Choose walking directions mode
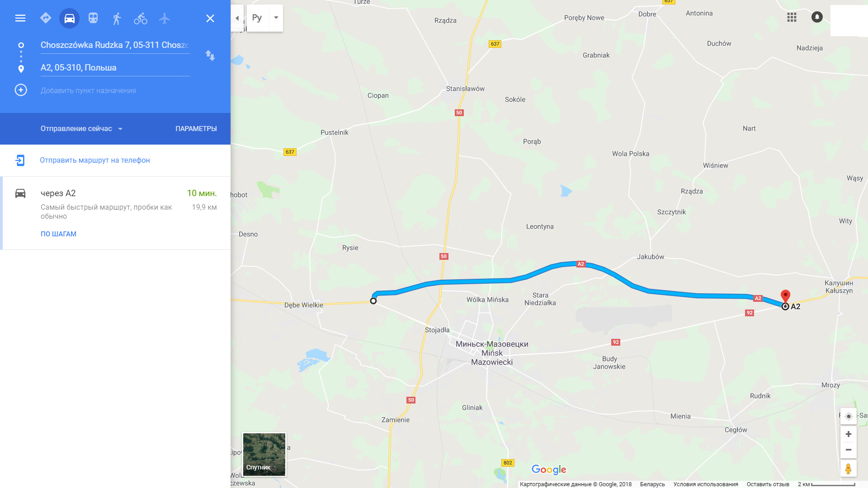Screen dimensions: 868x488 click(117, 19)
